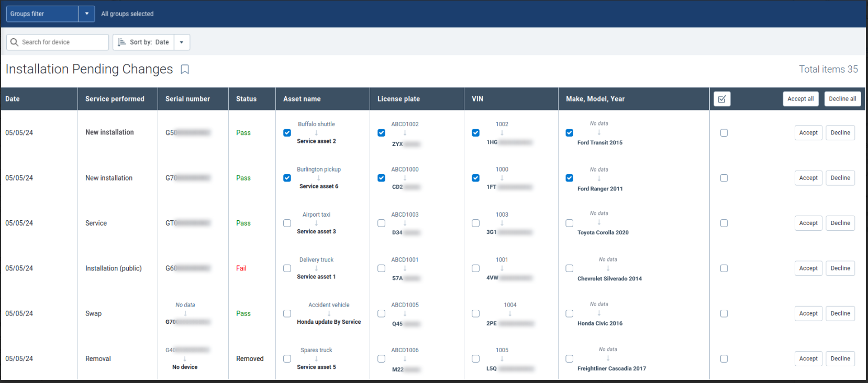The width and height of the screenshot is (868, 383).
Task: Click the Groups filter button
Action: (42, 14)
